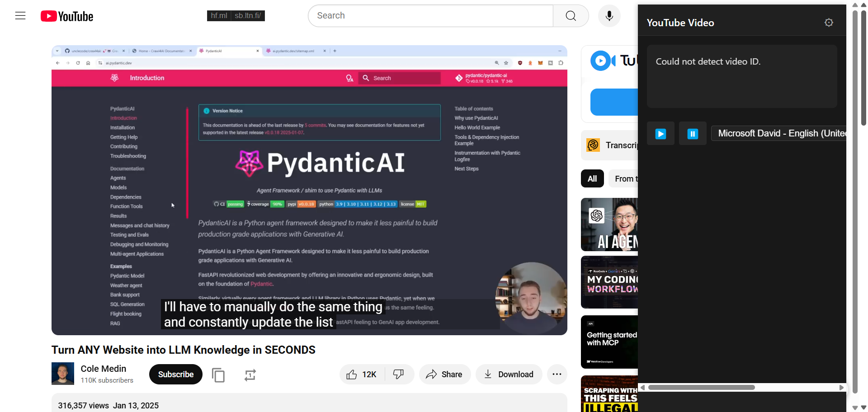The height and width of the screenshot is (412, 868).
Task: Click the '316,357 views' text
Action: pos(84,406)
